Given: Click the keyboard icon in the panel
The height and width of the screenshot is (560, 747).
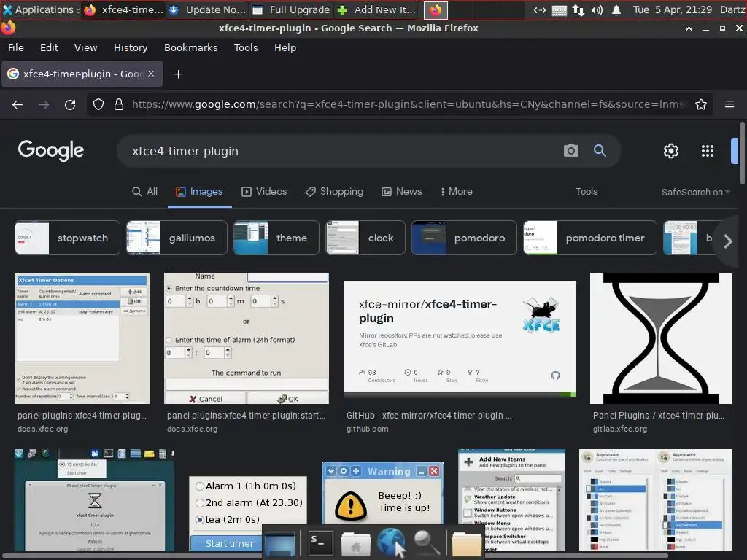Looking at the screenshot, I should (x=559, y=10).
